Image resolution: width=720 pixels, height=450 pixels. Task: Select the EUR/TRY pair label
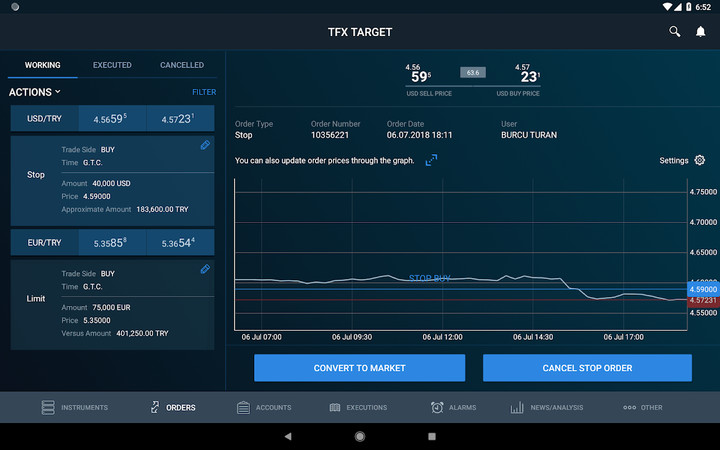click(x=44, y=242)
